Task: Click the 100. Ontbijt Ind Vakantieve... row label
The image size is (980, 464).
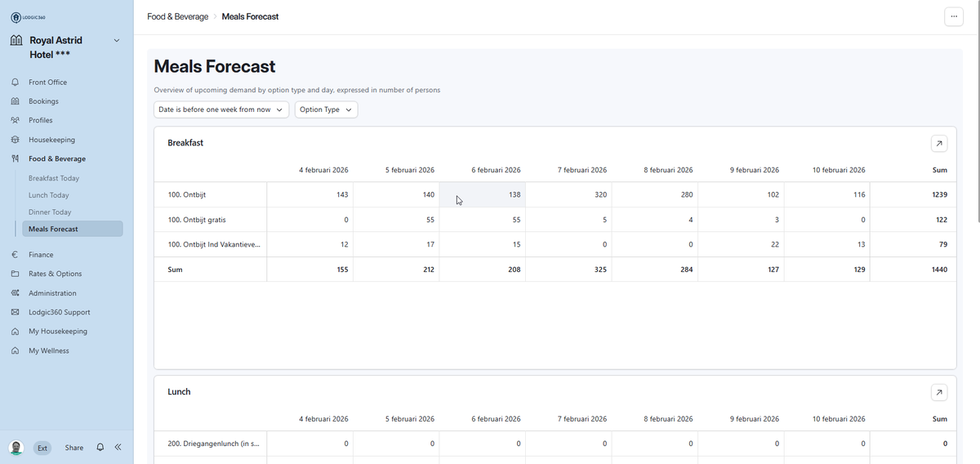Action: pyautogui.click(x=214, y=245)
